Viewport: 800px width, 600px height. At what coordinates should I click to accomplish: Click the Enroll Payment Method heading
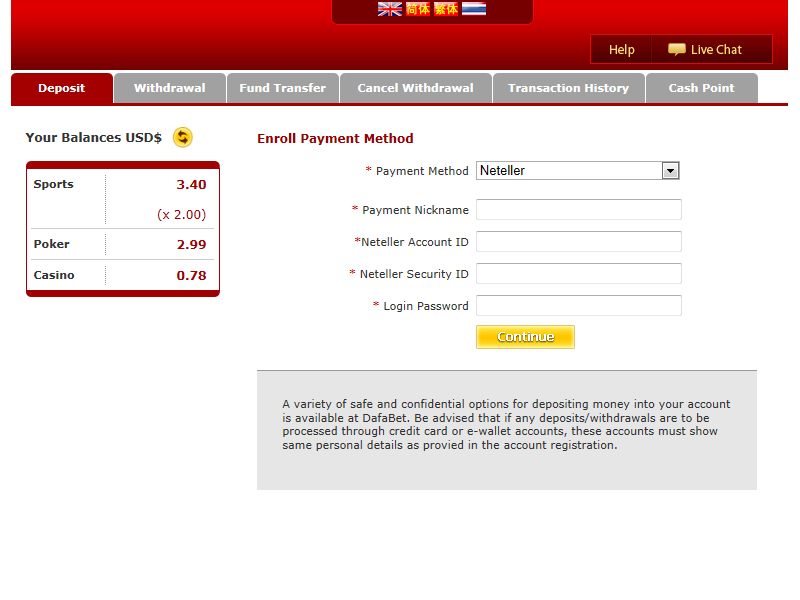pos(335,139)
